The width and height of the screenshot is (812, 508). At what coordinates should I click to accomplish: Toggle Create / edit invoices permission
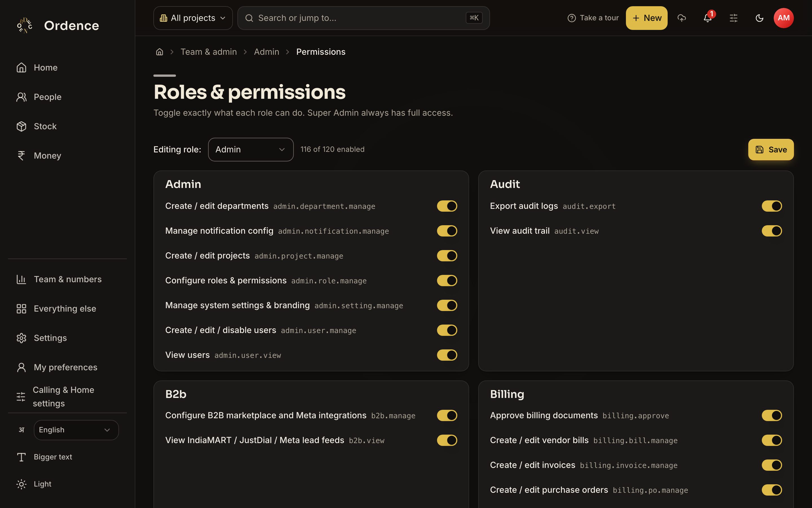[772, 465]
